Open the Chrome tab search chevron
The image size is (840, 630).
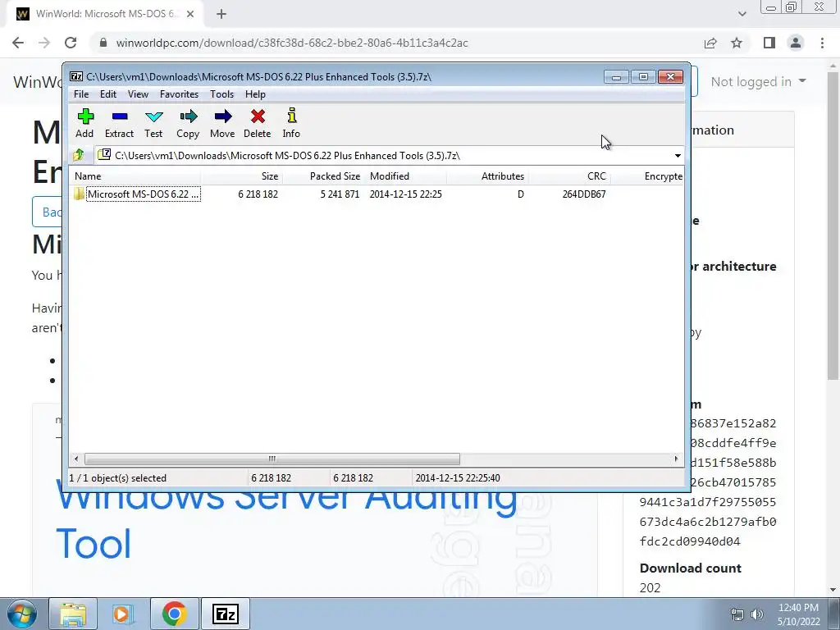coord(742,15)
